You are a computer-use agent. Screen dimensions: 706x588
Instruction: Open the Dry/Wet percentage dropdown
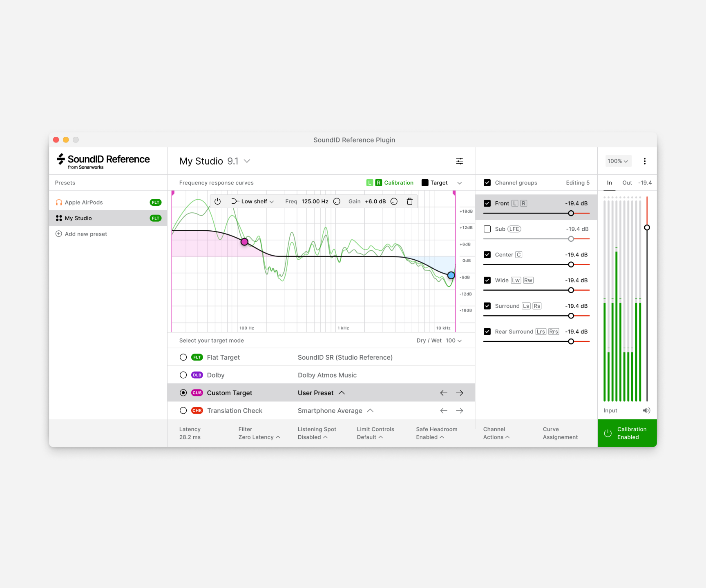(459, 340)
